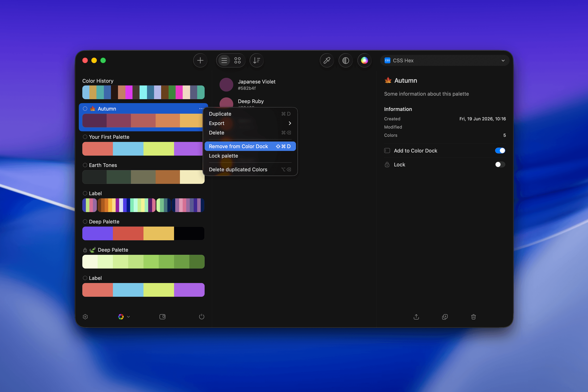Viewport: 588px width, 392px height.
Task: Expand the Export submenu arrow
Action: coord(290,123)
